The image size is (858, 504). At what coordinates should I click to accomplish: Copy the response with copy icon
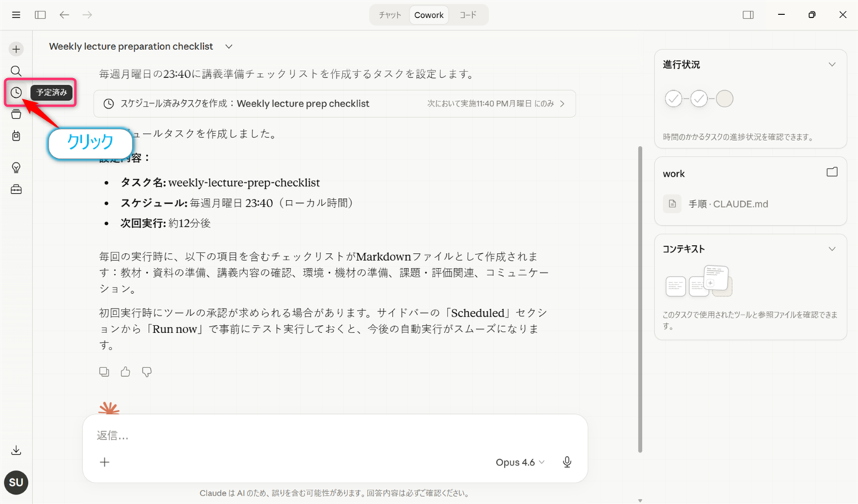104,372
